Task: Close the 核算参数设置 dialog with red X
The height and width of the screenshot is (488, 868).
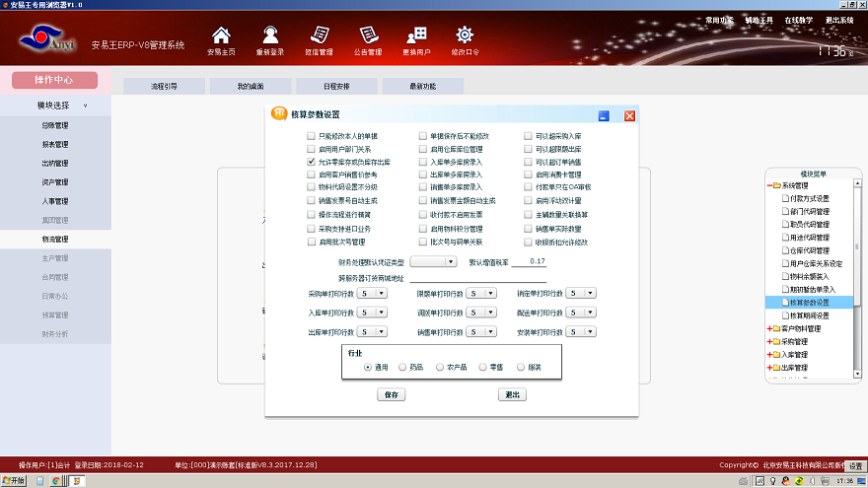Action: tap(629, 115)
